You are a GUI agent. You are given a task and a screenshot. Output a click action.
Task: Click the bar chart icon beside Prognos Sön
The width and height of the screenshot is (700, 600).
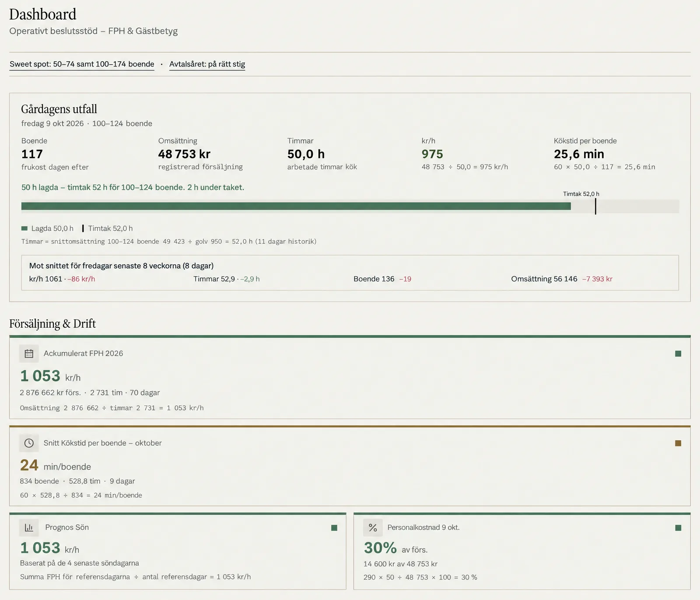tap(29, 528)
